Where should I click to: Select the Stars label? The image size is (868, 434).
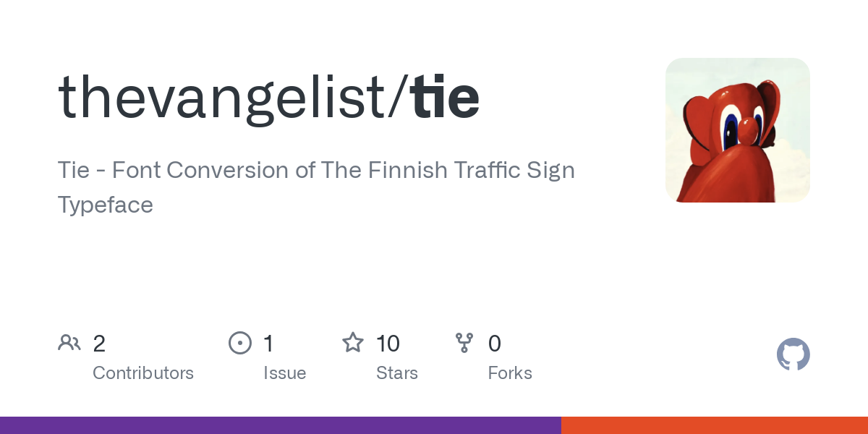pyautogui.click(x=397, y=373)
